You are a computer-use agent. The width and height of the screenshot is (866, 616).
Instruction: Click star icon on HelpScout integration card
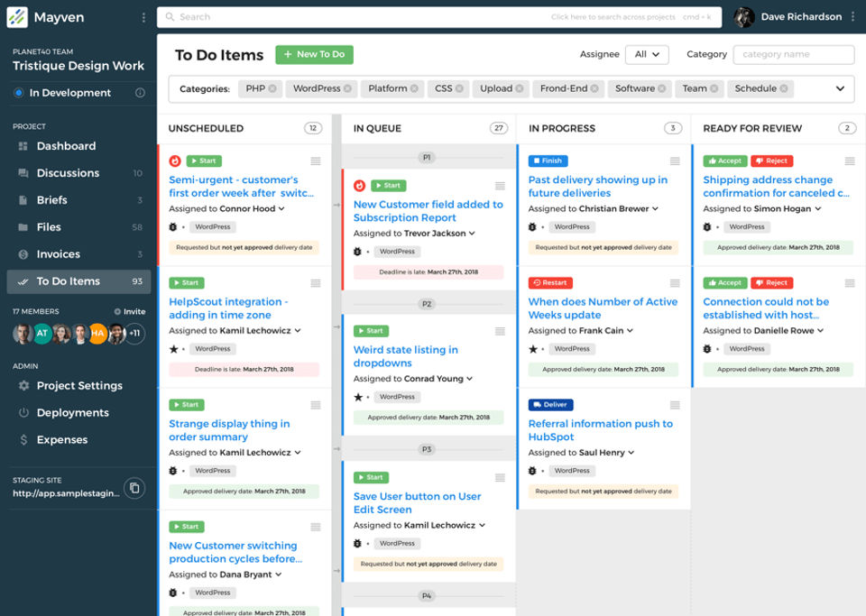174,349
